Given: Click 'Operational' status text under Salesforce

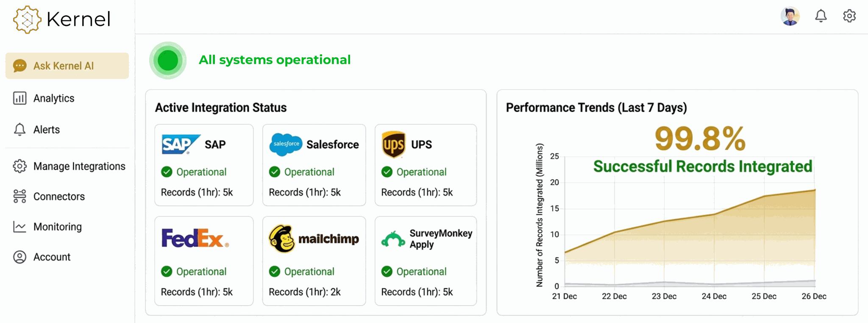Looking at the screenshot, I should [x=309, y=172].
